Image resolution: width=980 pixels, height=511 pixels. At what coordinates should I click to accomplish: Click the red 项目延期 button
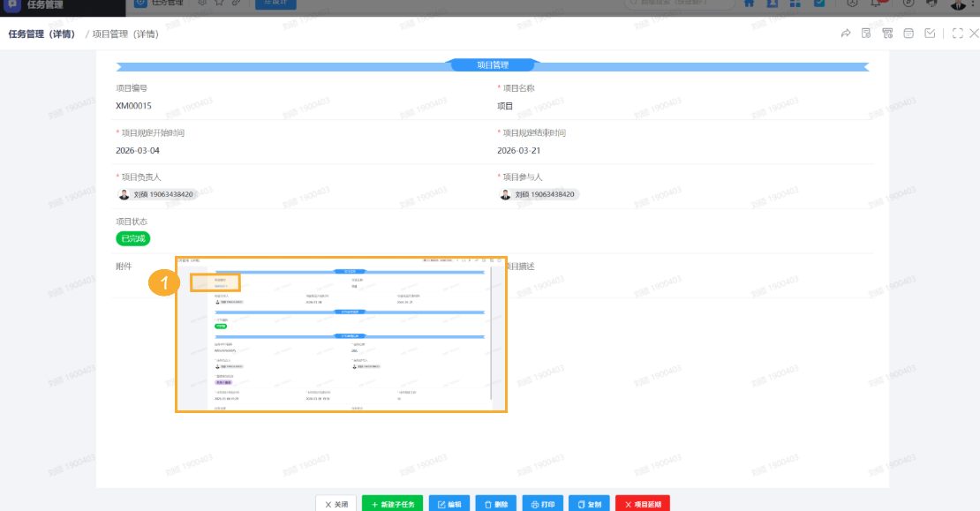(642, 504)
